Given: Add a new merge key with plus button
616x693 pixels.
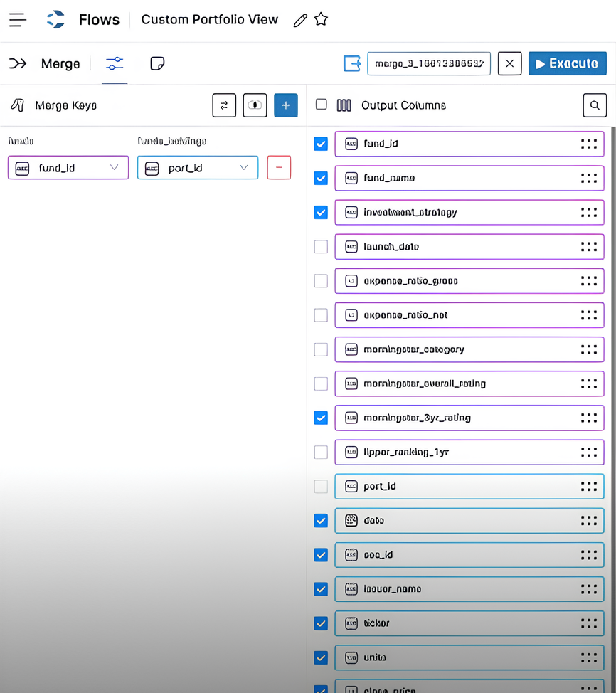Looking at the screenshot, I should pyautogui.click(x=286, y=105).
